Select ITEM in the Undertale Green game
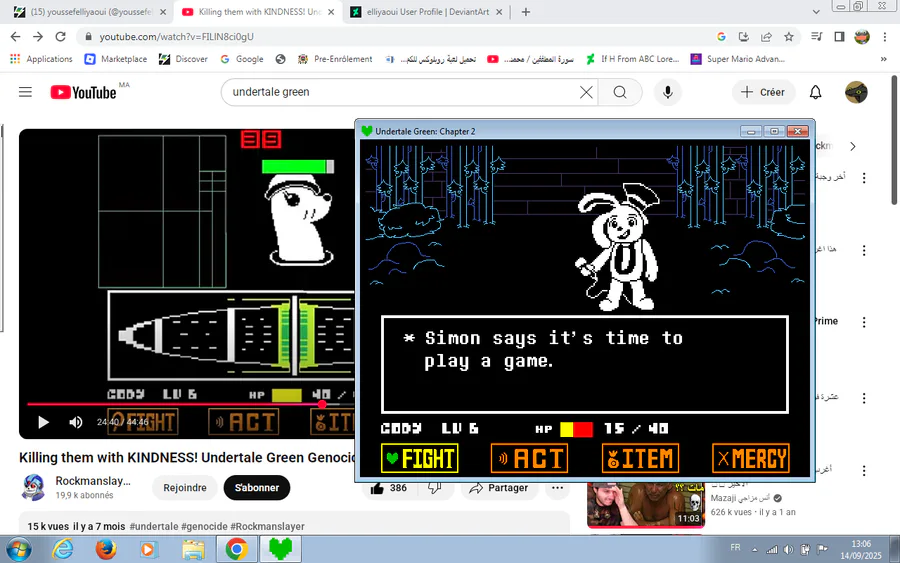The height and width of the screenshot is (563, 900). [x=640, y=458]
